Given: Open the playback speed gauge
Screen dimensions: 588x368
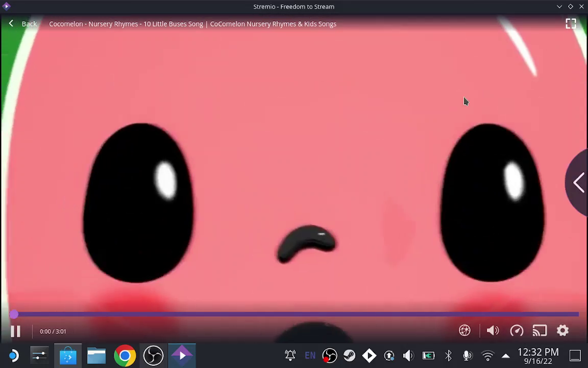Looking at the screenshot, I should coord(517,331).
